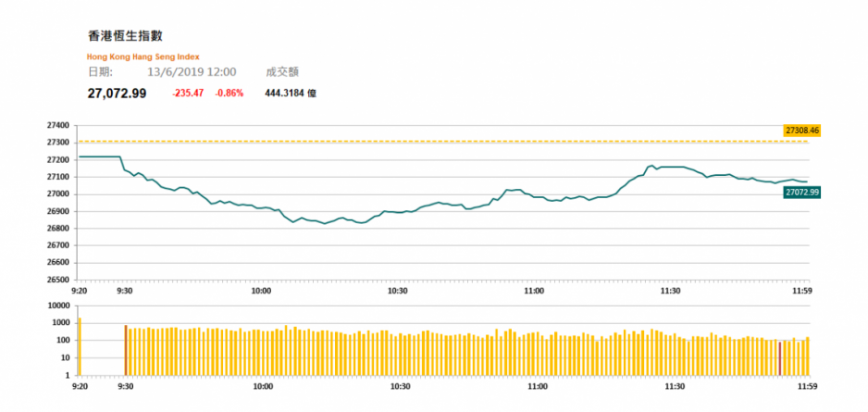Click the 11:00 label on volume chart
This screenshot has height=412, width=868.
[x=537, y=386]
